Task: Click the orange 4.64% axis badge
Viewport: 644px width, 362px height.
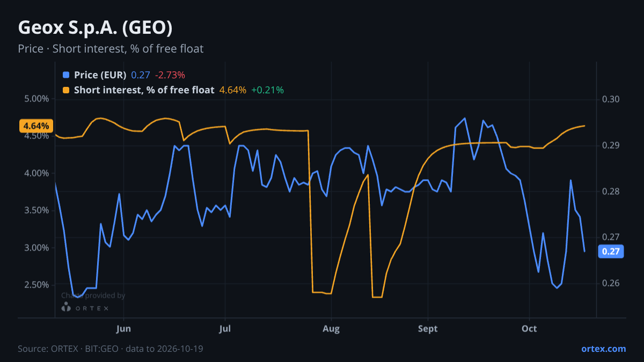Action: (36, 126)
